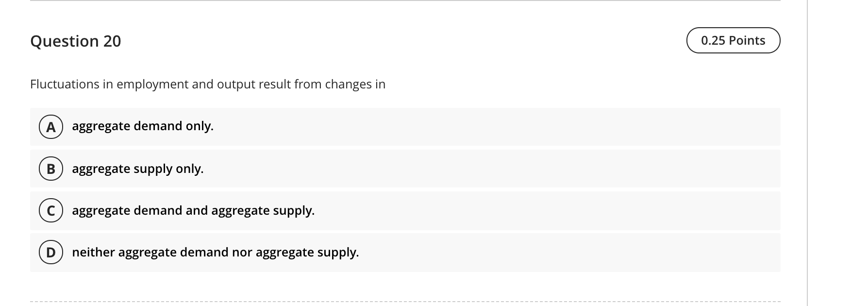Select answer option C circle
The height and width of the screenshot is (306, 868).
[x=50, y=211]
